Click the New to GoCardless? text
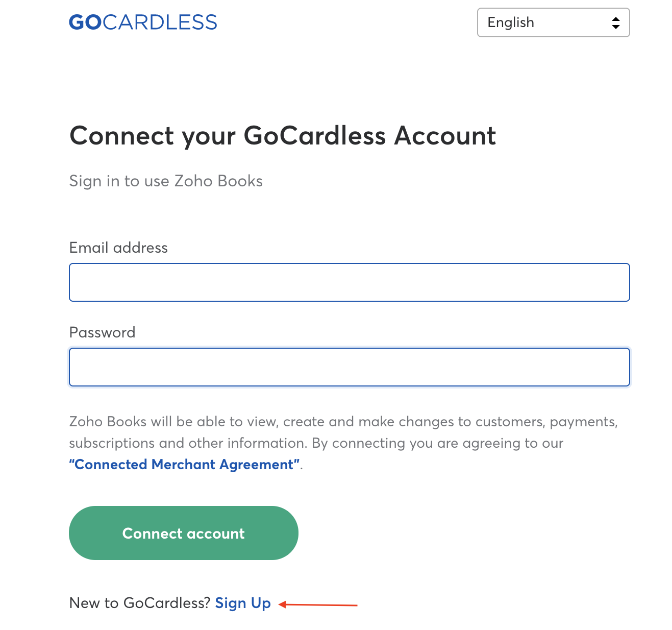 pos(139,603)
